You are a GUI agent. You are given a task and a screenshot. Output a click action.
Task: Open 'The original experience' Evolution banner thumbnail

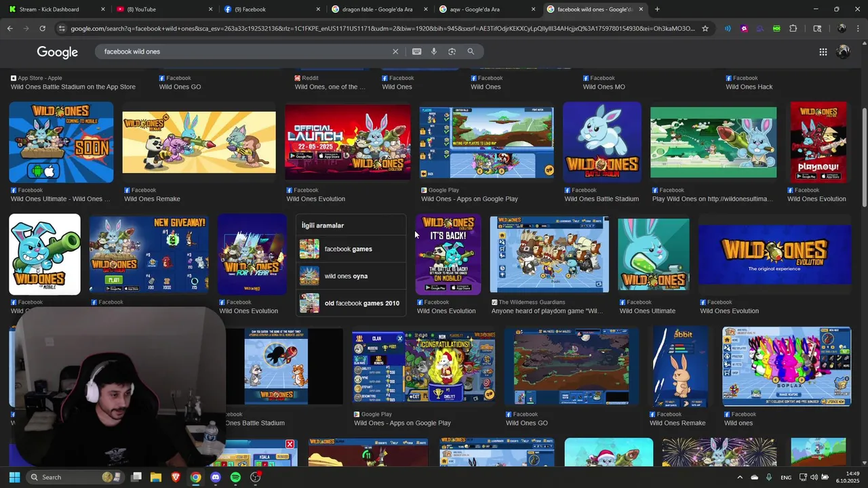pyautogui.click(x=774, y=254)
